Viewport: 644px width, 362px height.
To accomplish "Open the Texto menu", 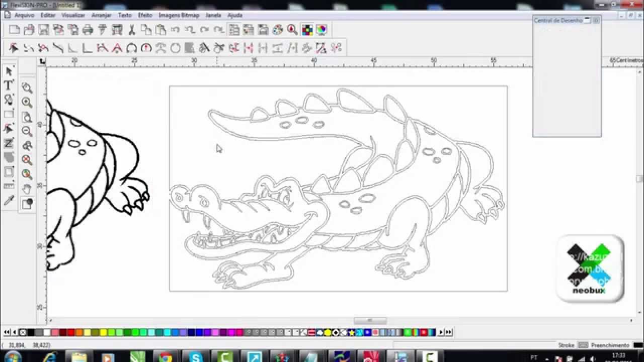I will tap(124, 15).
